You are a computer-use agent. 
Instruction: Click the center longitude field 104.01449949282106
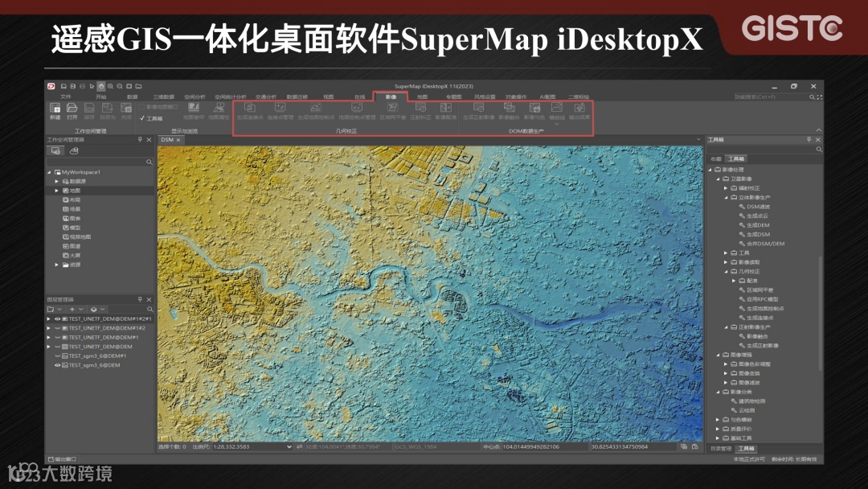[543, 446]
